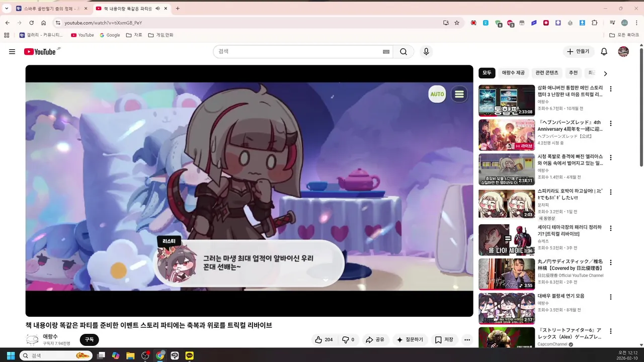Start voice search with the microphone icon

426,52
